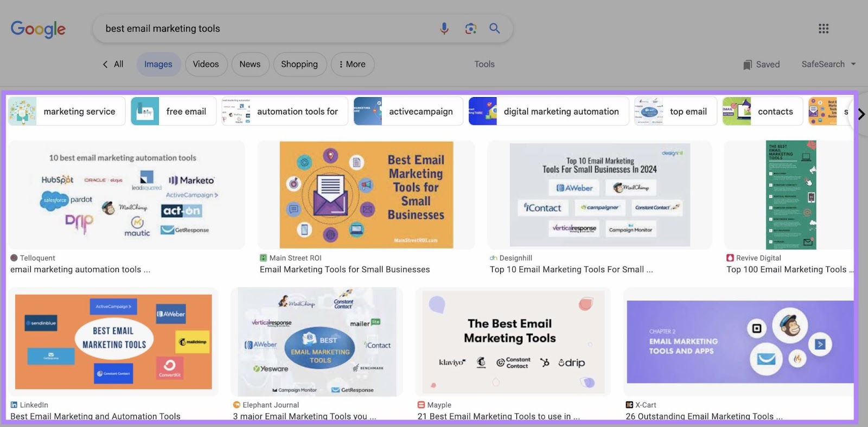Viewport: 868px width, 427px height.
Task: Filter by digital marketing automation chip
Action: (548, 111)
